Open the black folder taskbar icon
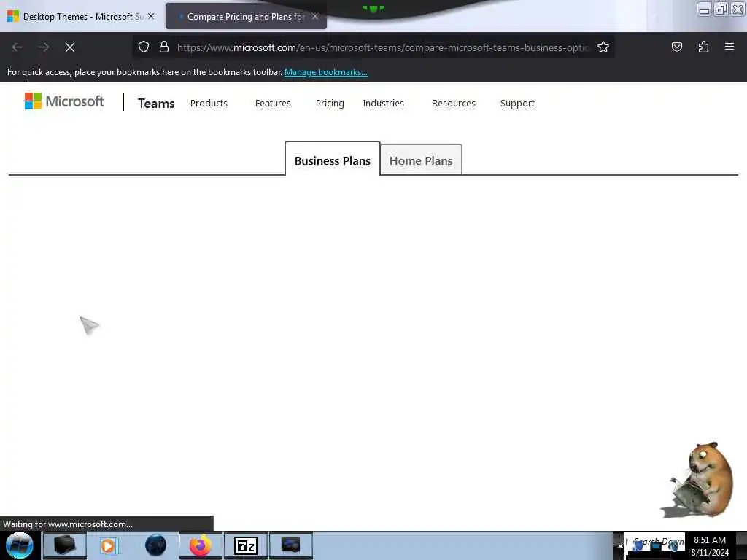This screenshot has height=560, width=747. (65, 545)
